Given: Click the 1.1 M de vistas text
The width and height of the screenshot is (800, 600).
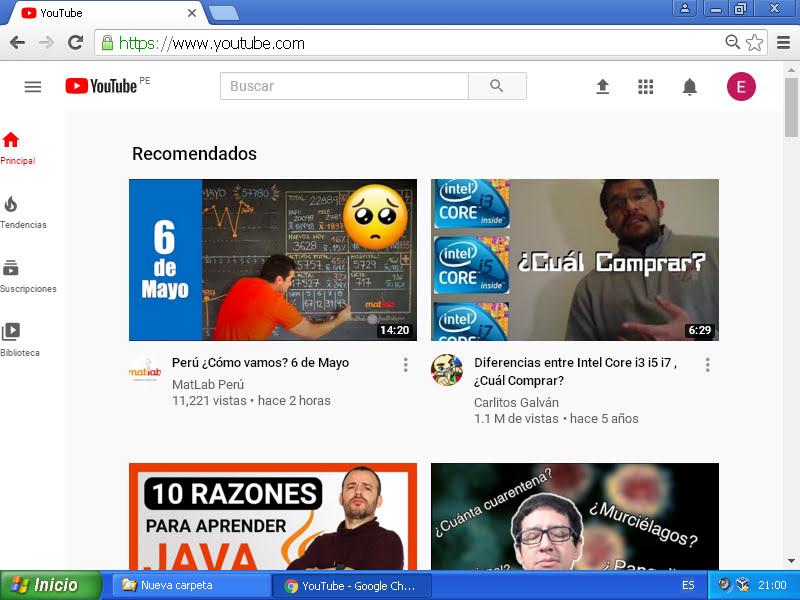Looking at the screenshot, I should click(516, 419).
